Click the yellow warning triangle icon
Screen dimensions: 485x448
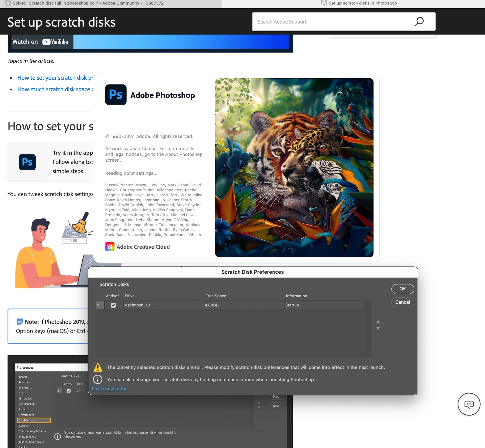coord(98,368)
